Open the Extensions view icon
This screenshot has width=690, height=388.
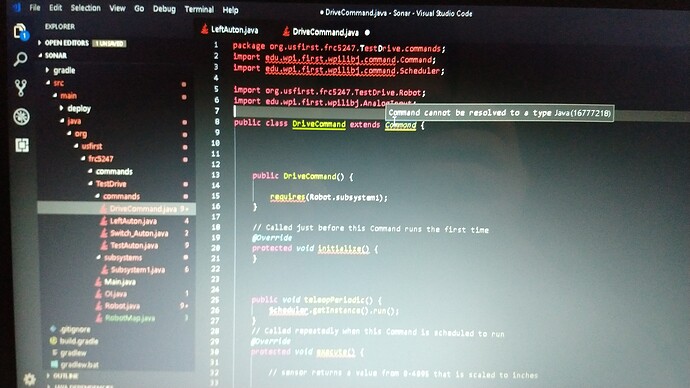[22, 145]
